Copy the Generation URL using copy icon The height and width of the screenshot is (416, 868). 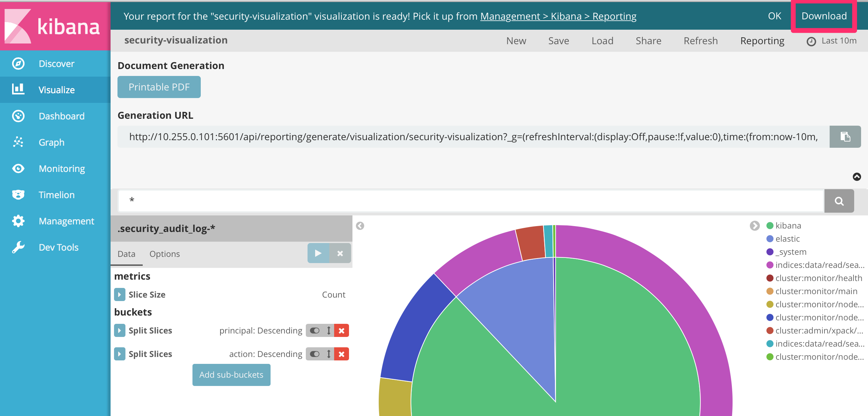pos(845,136)
